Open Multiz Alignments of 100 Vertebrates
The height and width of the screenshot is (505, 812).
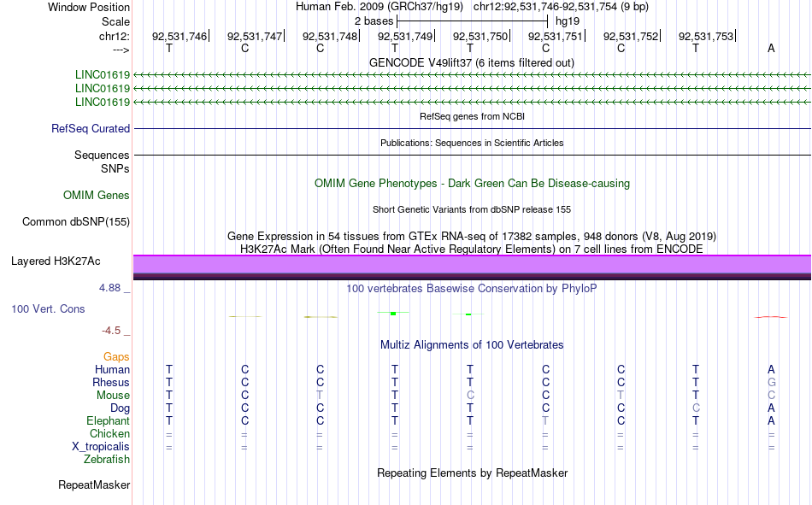click(x=472, y=345)
